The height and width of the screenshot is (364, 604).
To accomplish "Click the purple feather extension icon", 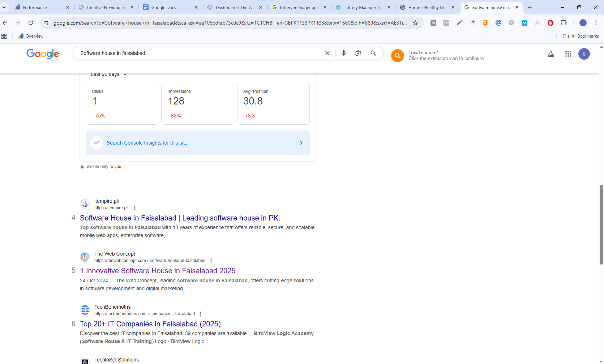I will (x=459, y=23).
